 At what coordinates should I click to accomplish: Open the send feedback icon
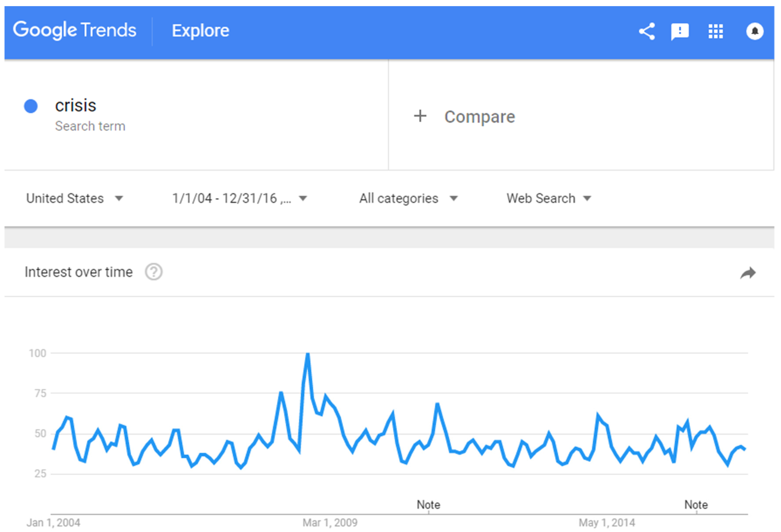pos(680,32)
